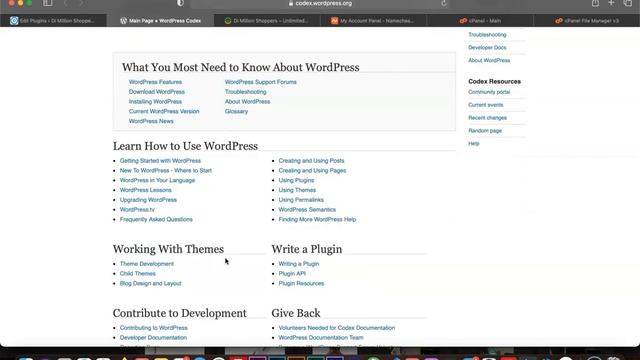Click the codex.wordpress.org address bar
Viewport: 640px width, 360px height.
(320, 4)
